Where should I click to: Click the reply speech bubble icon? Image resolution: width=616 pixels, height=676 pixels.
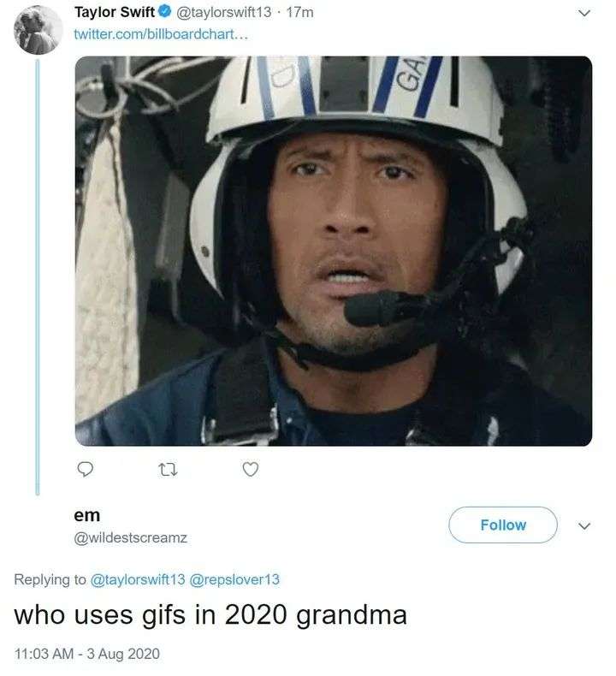pyautogui.click(x=85, y=469)
